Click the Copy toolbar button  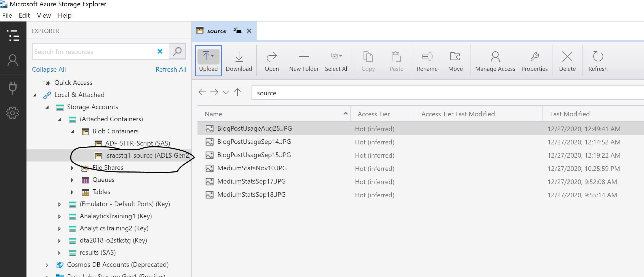coord(368,61)
